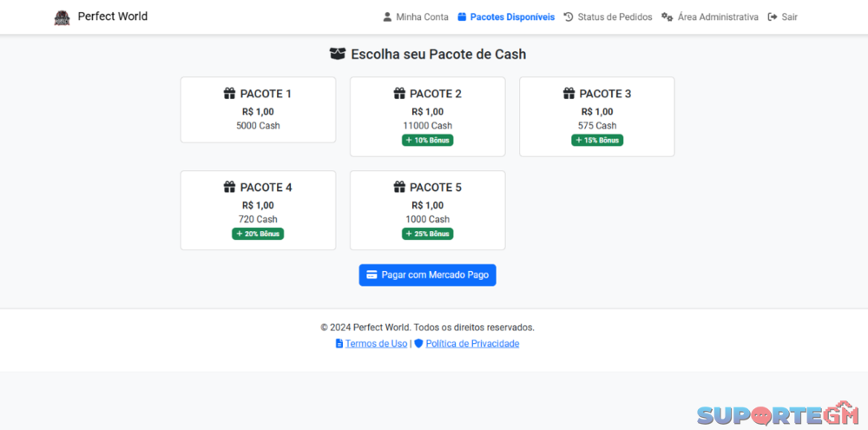Click the sign-out icon beside Sair

[773, 17]
